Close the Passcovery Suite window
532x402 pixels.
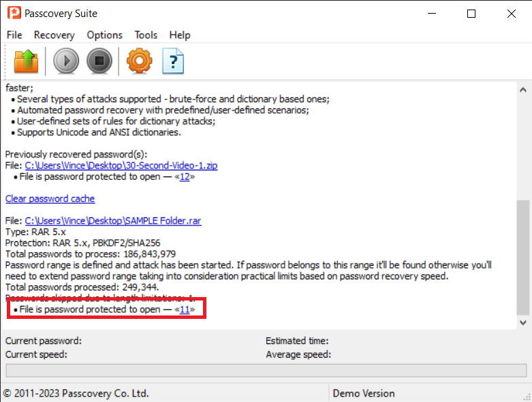512,14
